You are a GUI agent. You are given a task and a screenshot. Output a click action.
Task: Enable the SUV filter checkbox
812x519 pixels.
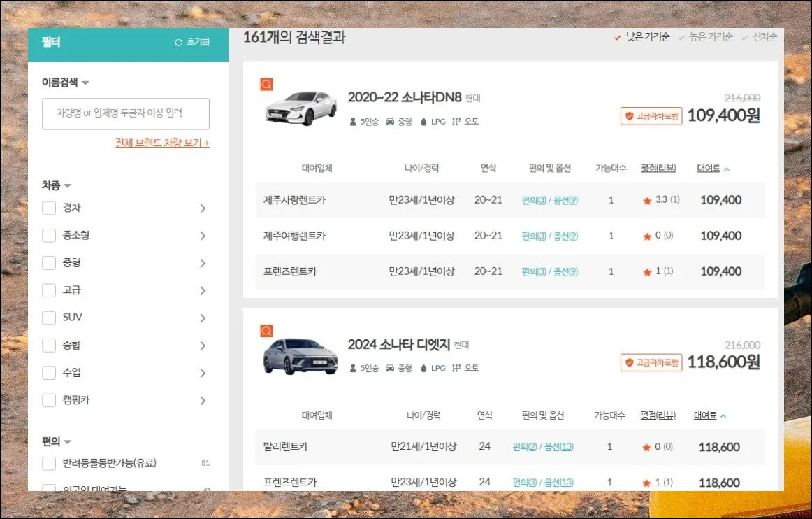(x=49, y=318)
